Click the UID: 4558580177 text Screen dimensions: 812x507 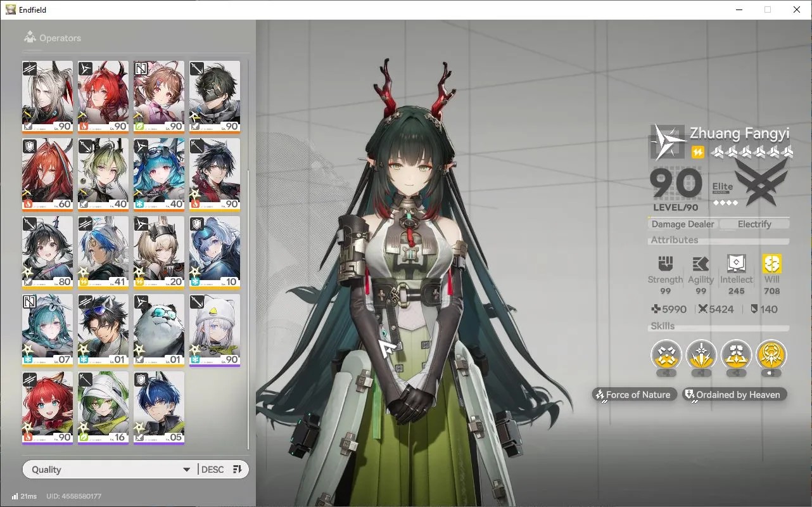[73, 496]
